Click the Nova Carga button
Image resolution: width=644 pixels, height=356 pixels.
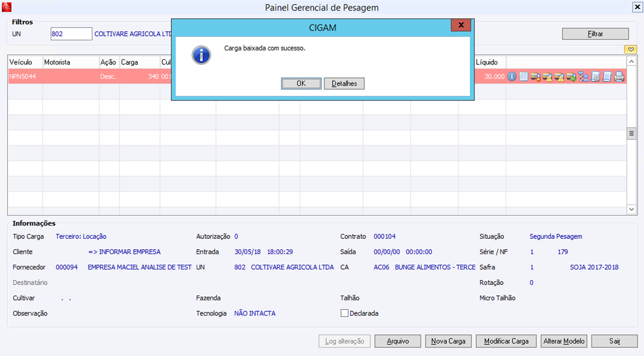(448, 341)
